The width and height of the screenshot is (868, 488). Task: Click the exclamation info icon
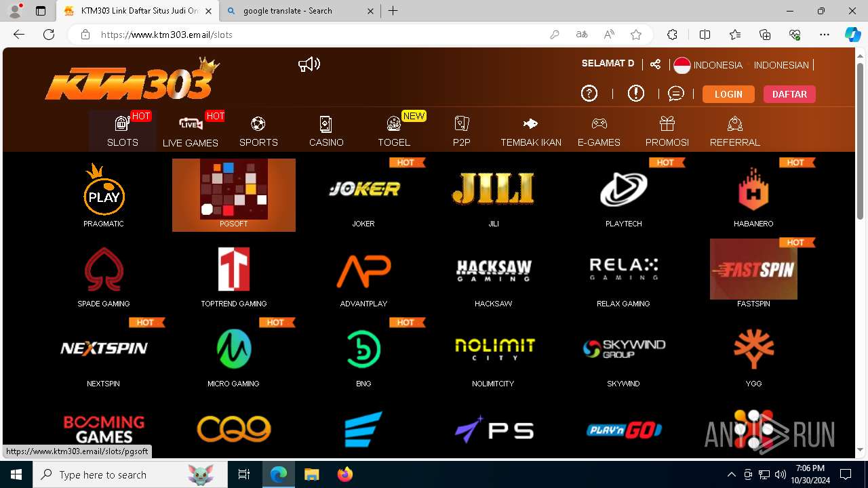click(636, 94)
